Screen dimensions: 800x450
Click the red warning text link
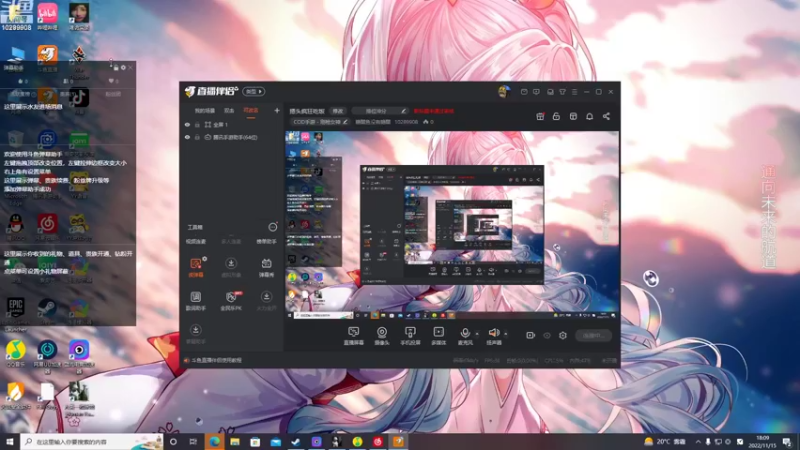click(434, 111)
